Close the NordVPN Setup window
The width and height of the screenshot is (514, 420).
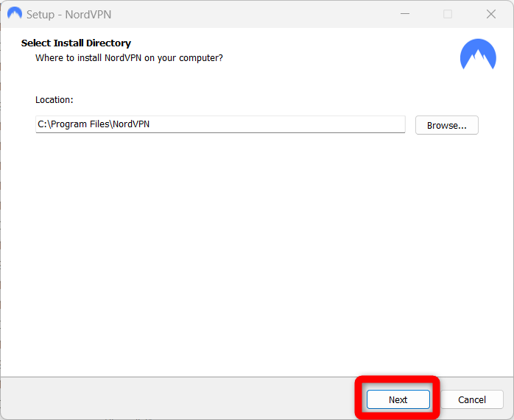[491, 14]
